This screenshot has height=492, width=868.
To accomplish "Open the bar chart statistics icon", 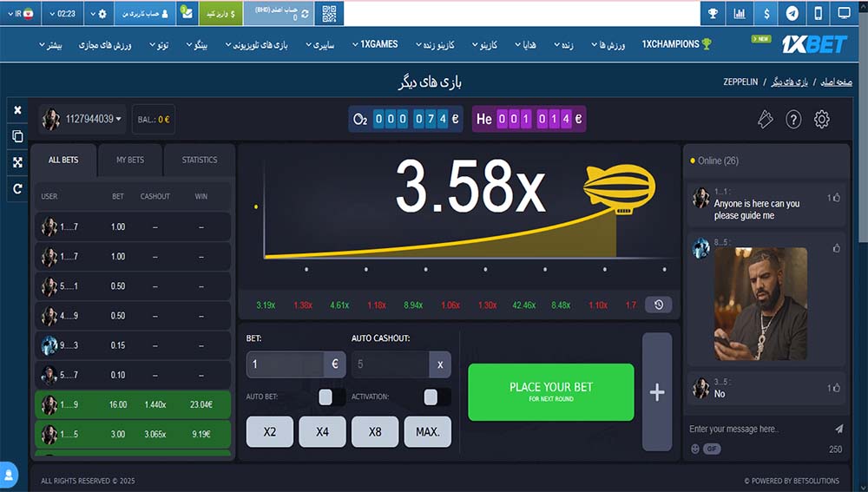I will [x=740, y=13].
